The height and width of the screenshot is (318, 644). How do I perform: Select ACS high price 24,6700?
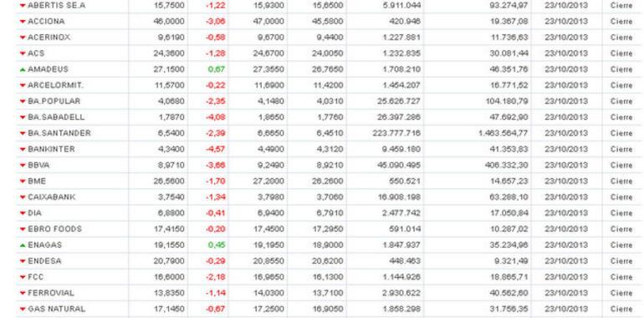268,54
